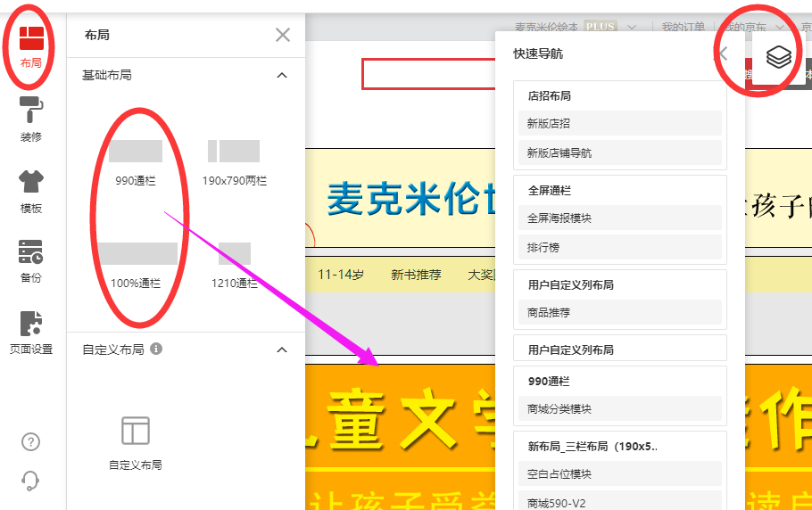Image resolution: width=812 pixels, height=510 pixels.
Task: Jump to 新版店铺导航 module
Action: (620, 152)
